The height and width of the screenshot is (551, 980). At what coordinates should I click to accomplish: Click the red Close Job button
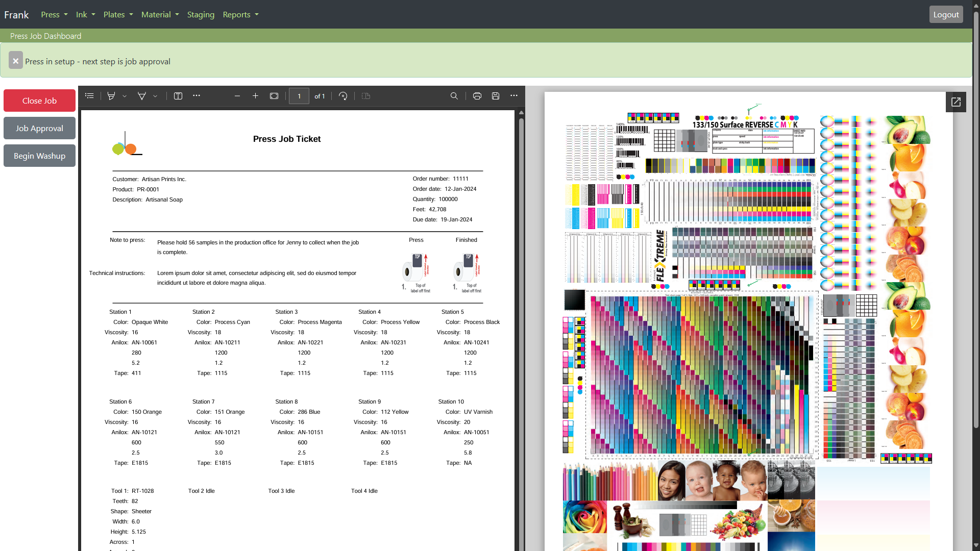click(x=39, y=101)
